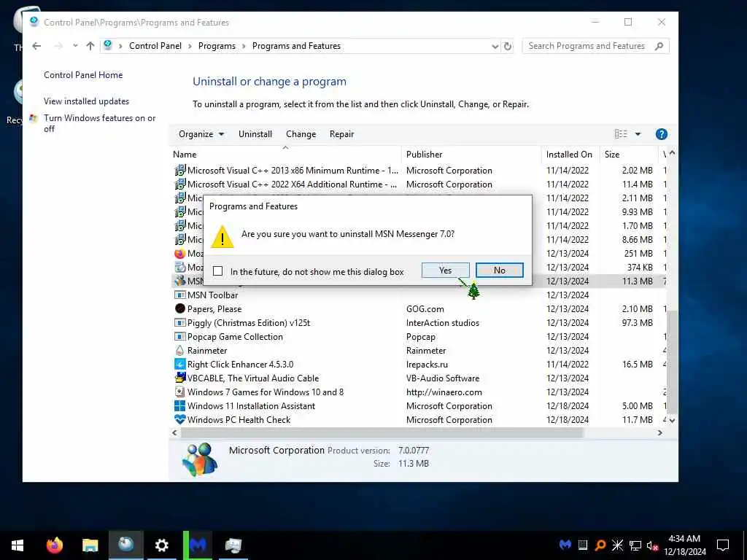Click the Windows 11 Installation Assistant icon

179,405
